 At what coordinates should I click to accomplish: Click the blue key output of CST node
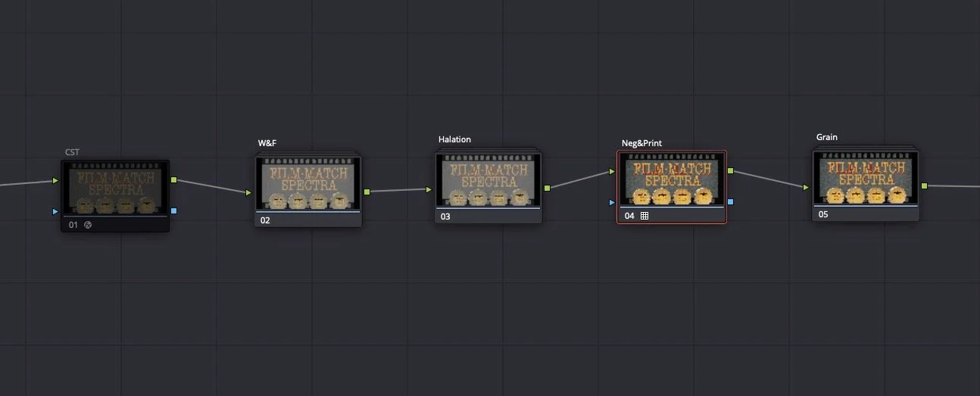pyautogui.click(x=174, y=210)
